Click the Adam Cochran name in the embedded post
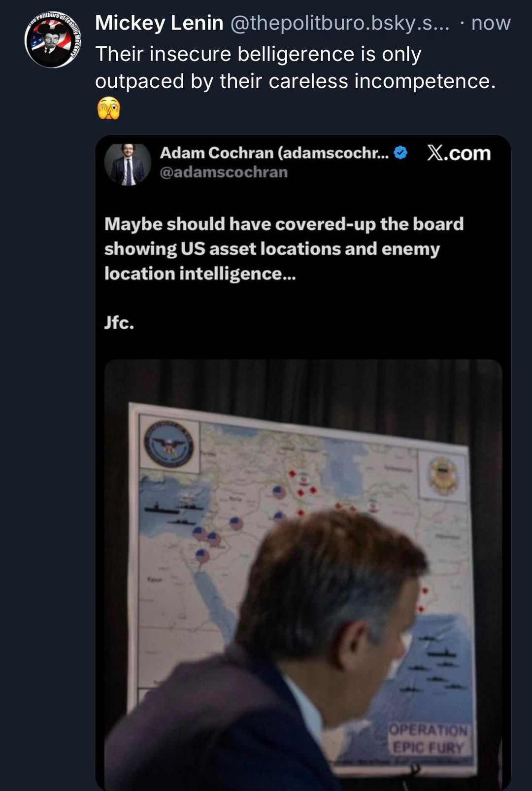The image size is (532, 791). (274, 153)
